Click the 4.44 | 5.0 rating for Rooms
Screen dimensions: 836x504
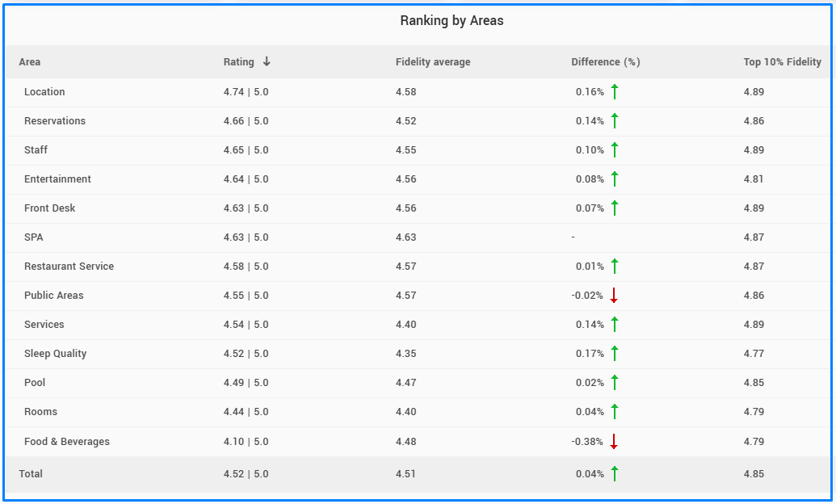(x=246, y=412)
